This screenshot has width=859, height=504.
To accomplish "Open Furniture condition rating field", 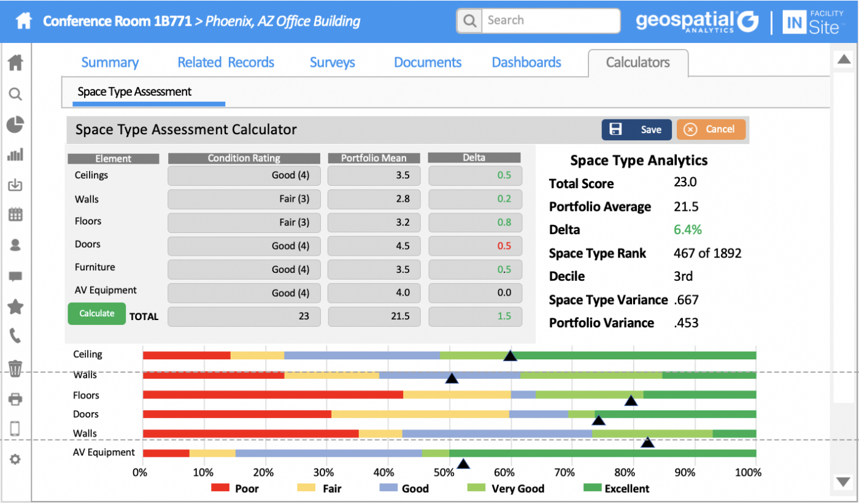I will point(244,269).
